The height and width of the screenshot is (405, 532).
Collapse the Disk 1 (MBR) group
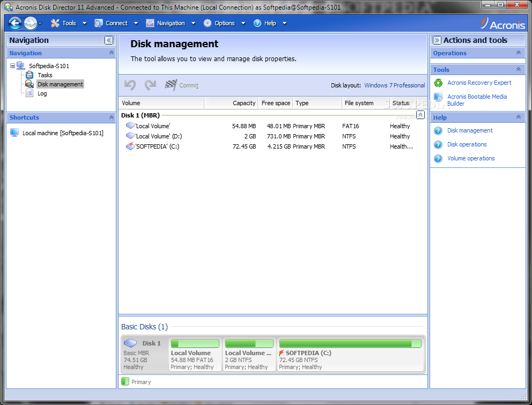[420, 115]
